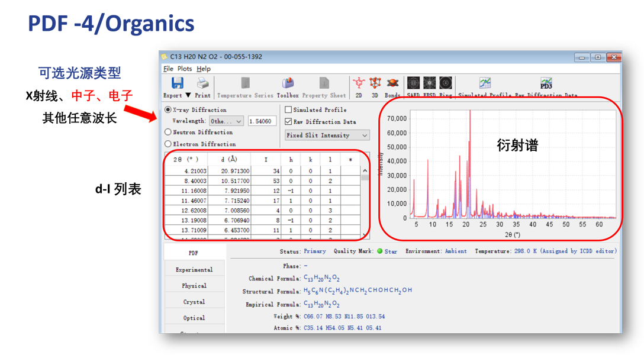Uncheck the Raw Diffraction Data checkbox
Screen dimensions: 644x355
(x=288, y=121)
